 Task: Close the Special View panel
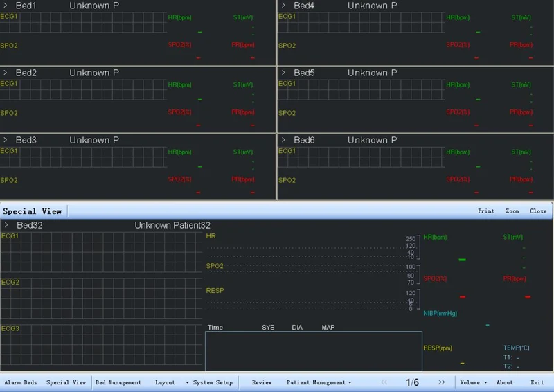(x=538, y=211)
